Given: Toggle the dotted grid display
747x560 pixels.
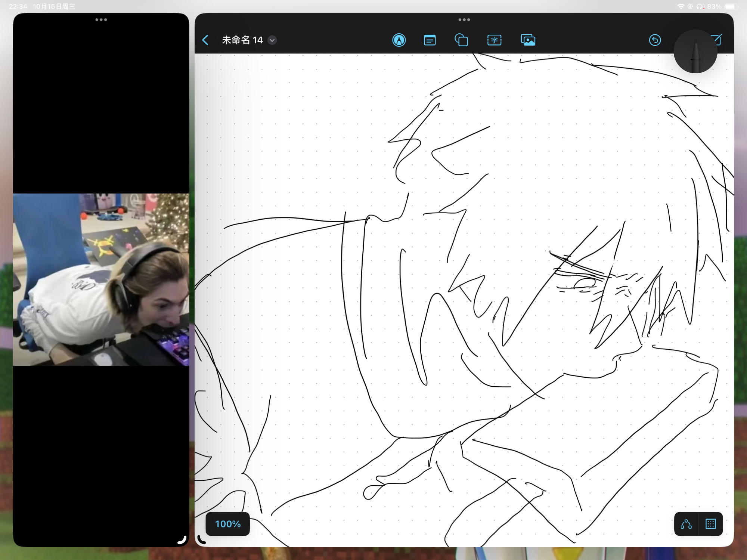Looking at the screenshot, I should (710, 524).
